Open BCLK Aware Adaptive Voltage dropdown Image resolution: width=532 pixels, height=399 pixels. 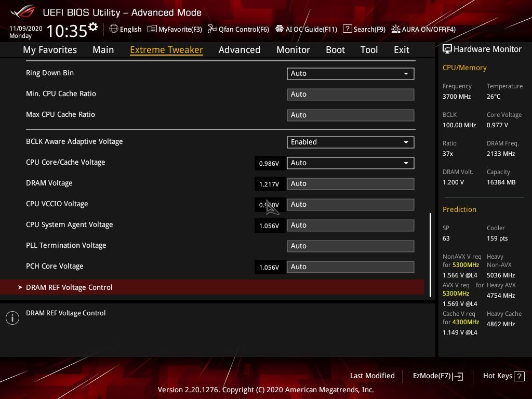(x=351, y=142)
